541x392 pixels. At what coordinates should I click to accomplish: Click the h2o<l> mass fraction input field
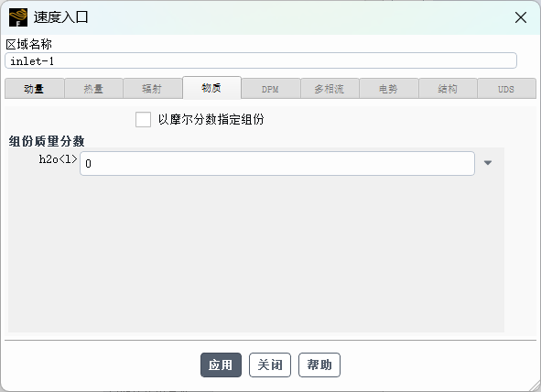point(277,163)
